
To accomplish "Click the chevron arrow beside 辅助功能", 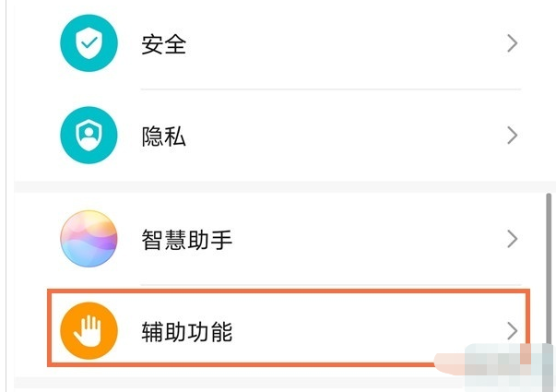I will (x=513, y=330).
